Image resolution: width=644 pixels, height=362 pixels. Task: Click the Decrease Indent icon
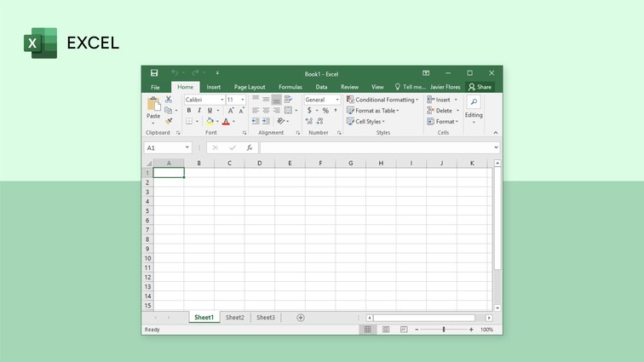[x=256, y=121]
